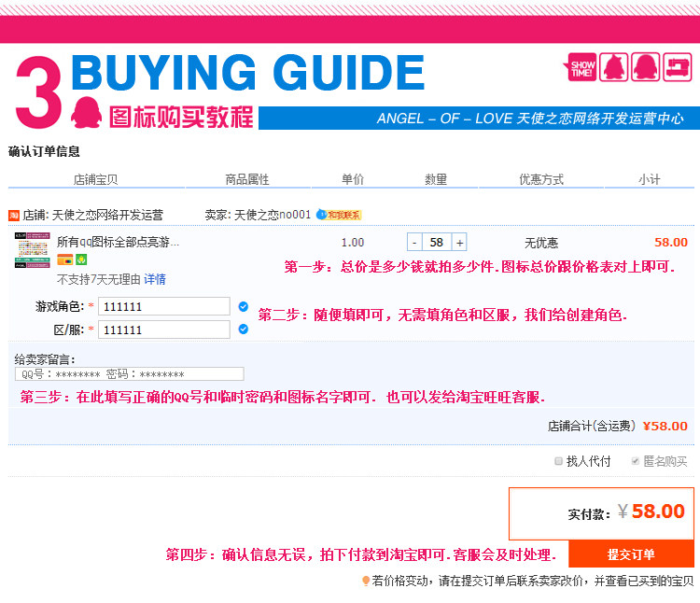Click the SHOW TIME speech bubble icon
Screen dimensions: 700x603
581,66
